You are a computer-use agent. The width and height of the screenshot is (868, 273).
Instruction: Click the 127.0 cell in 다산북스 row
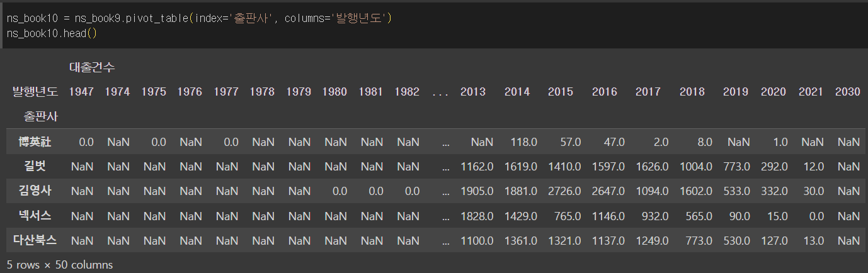coord(775,240)
